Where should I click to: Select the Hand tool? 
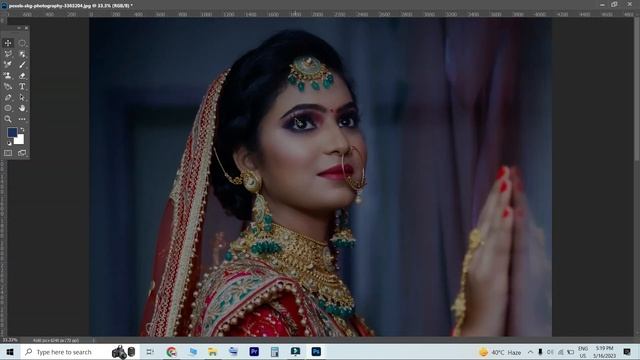22,108
